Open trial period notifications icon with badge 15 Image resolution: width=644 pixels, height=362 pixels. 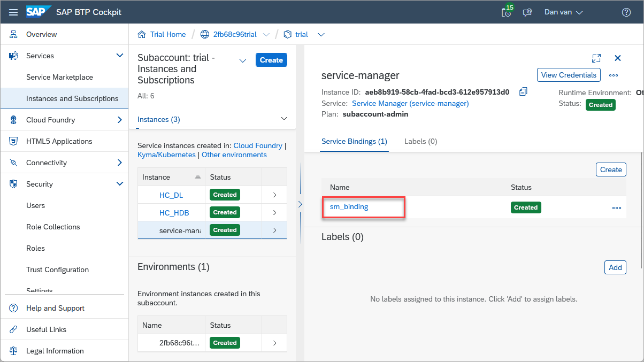tap(507, 12)
